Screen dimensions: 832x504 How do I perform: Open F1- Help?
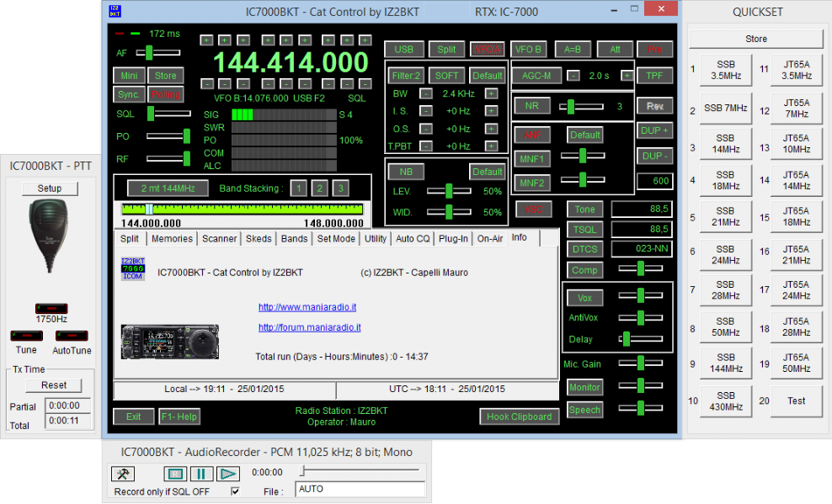(x=179, y=416)
